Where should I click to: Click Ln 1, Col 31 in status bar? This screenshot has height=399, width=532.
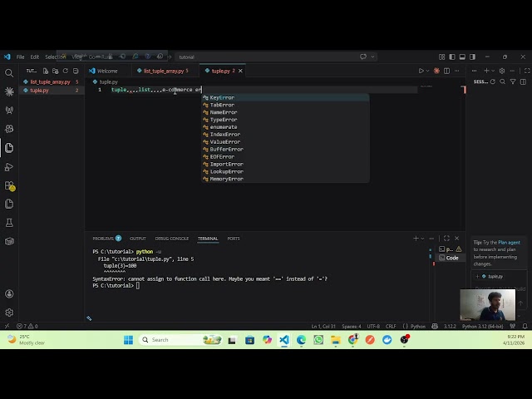coord(323,327)
